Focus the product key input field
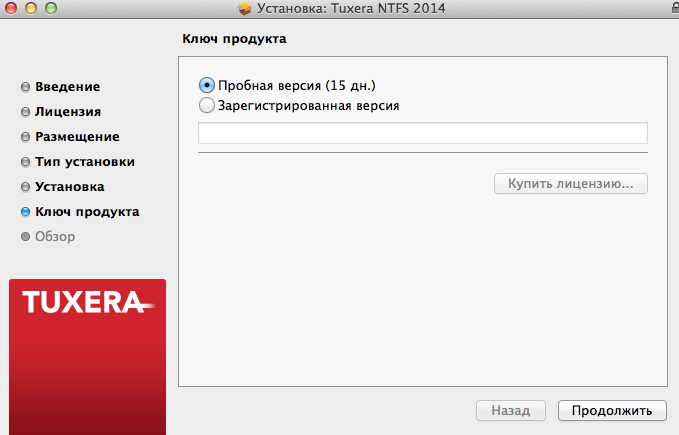The height and width of the screenshot is (435, 679). 423,133
